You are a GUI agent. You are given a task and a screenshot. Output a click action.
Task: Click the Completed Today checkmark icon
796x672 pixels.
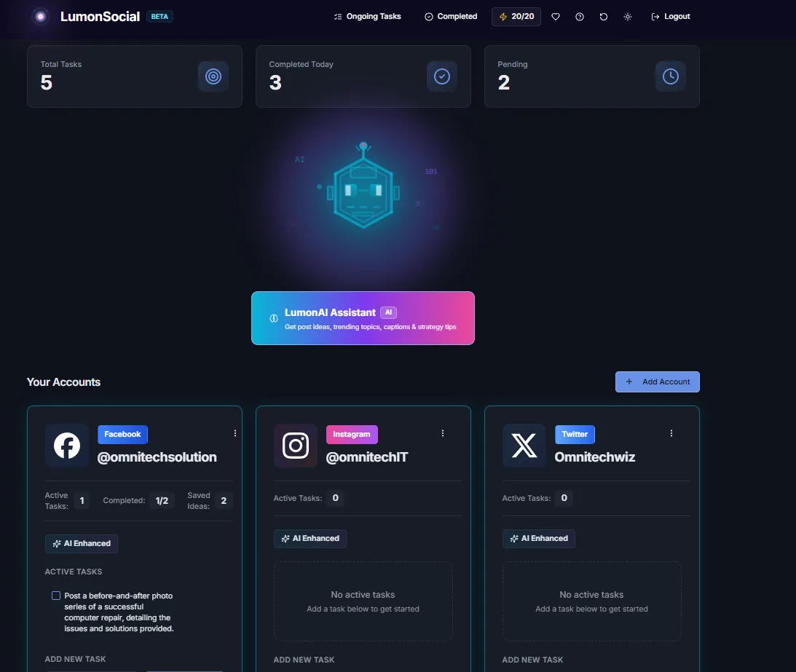[x=441, y=76]
